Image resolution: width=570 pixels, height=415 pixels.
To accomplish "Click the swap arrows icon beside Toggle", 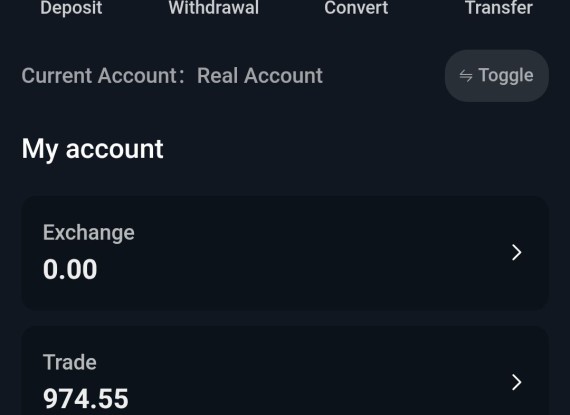I will [x=466, y=76].
